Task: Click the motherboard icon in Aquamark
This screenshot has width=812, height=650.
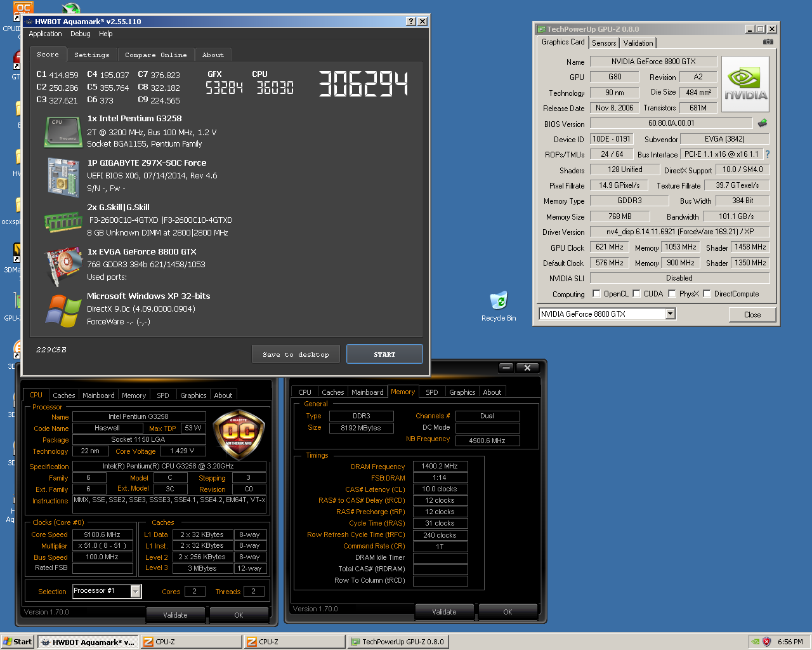Action: tap(63, 176)
